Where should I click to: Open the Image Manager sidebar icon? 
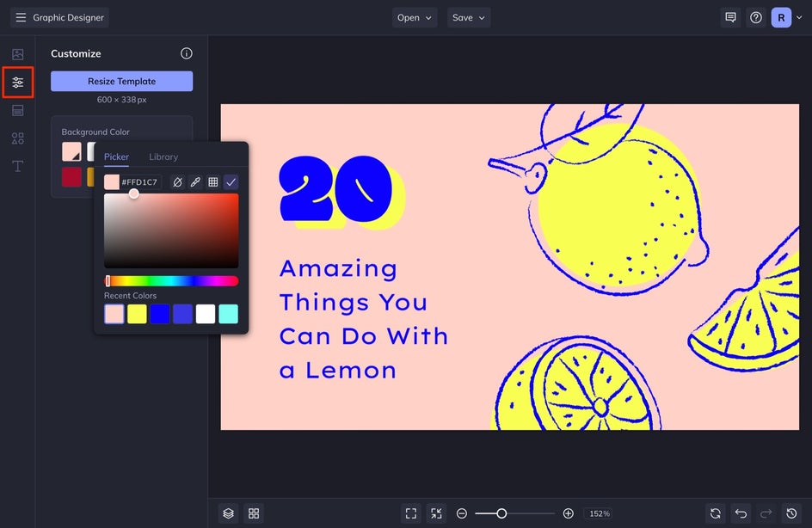(17, 54)
